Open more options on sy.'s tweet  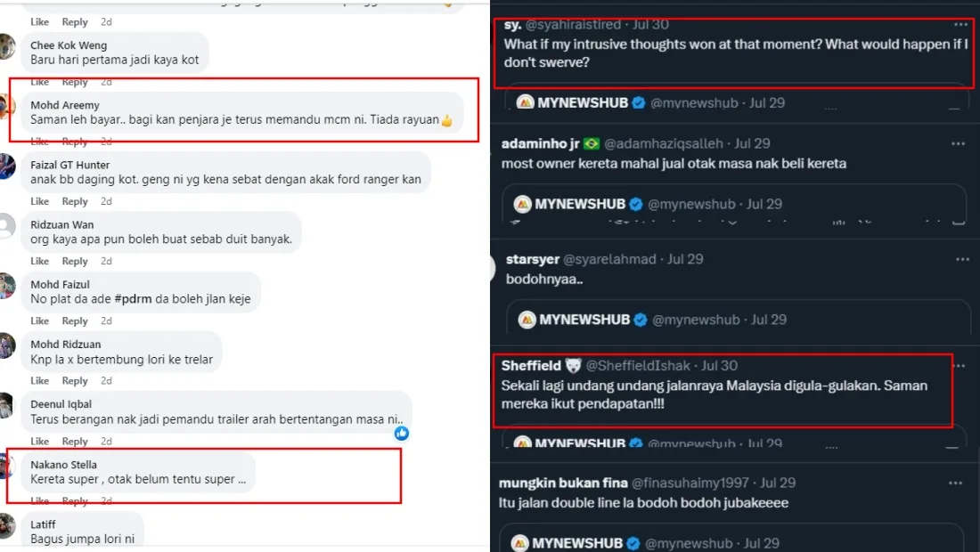pyautogui.click(x=960, y=25)
